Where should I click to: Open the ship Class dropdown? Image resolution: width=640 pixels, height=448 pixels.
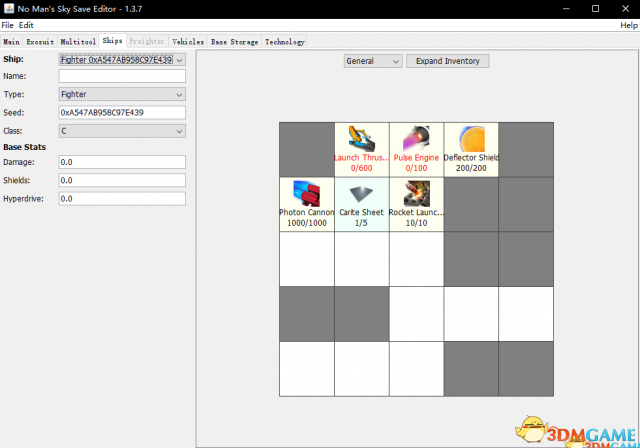(122, 131)
